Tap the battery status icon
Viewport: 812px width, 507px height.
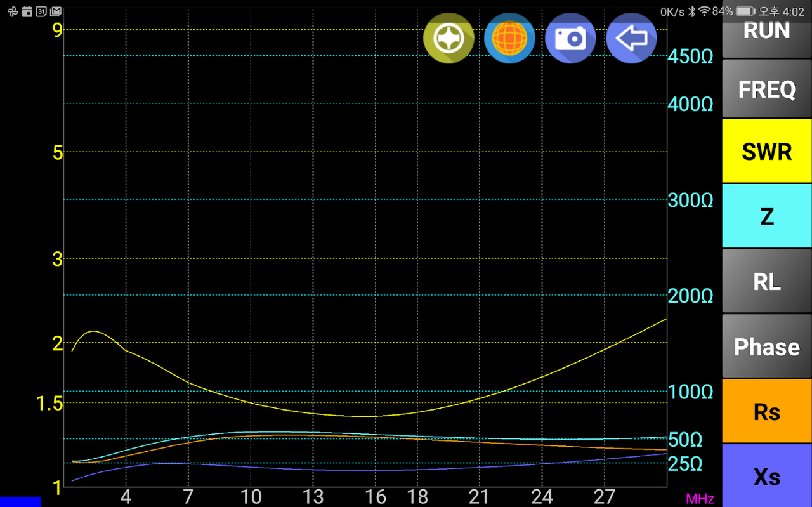click(x=745, y=11)
